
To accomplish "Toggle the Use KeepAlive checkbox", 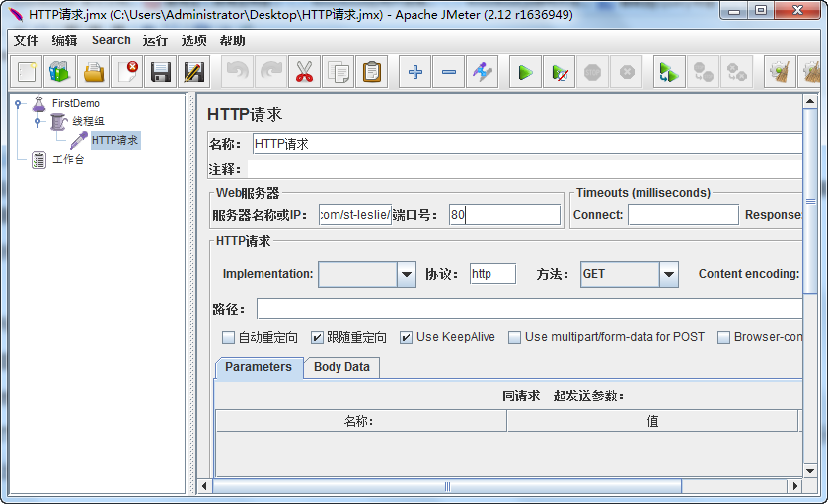I will pyautogui.click(x=406, y=337).
